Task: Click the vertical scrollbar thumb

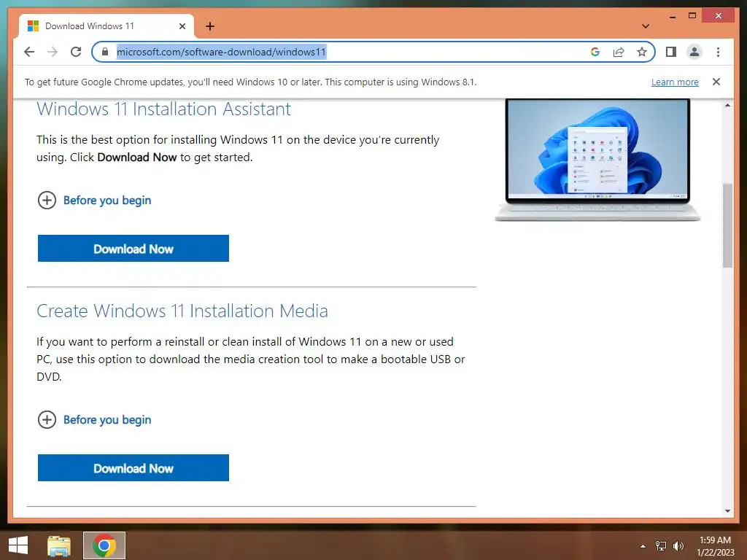Action: 727,225
